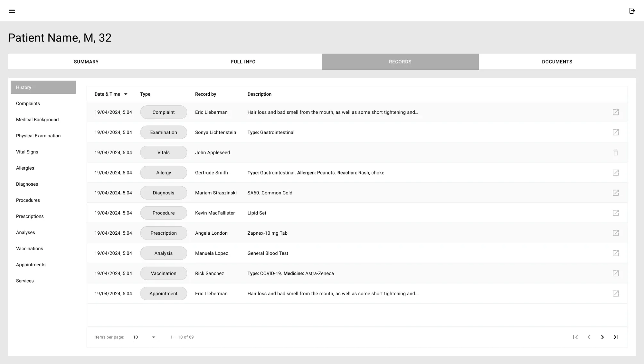644x364 pixels.
Task: Switch to the Summary tab
Action: [x=86, y=62]
